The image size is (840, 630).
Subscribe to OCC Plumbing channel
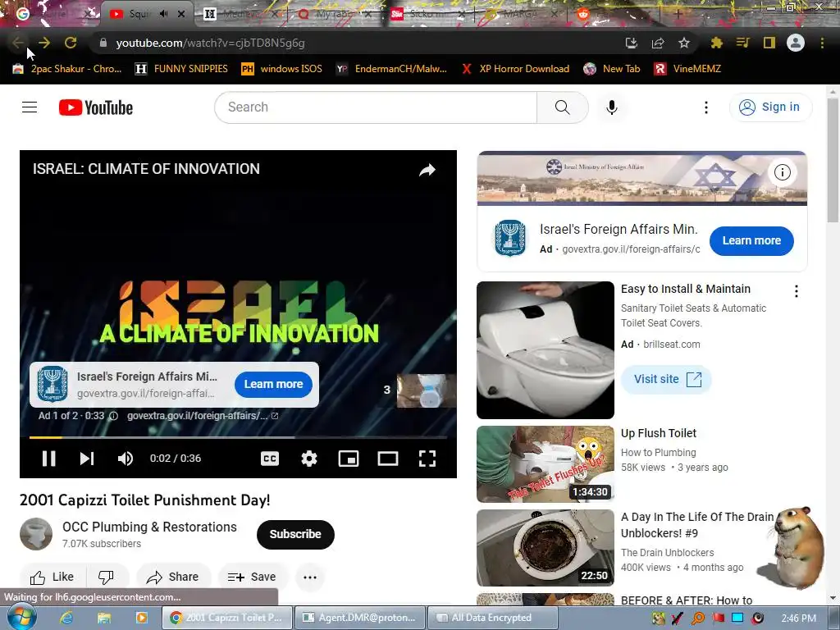point(295,534)
